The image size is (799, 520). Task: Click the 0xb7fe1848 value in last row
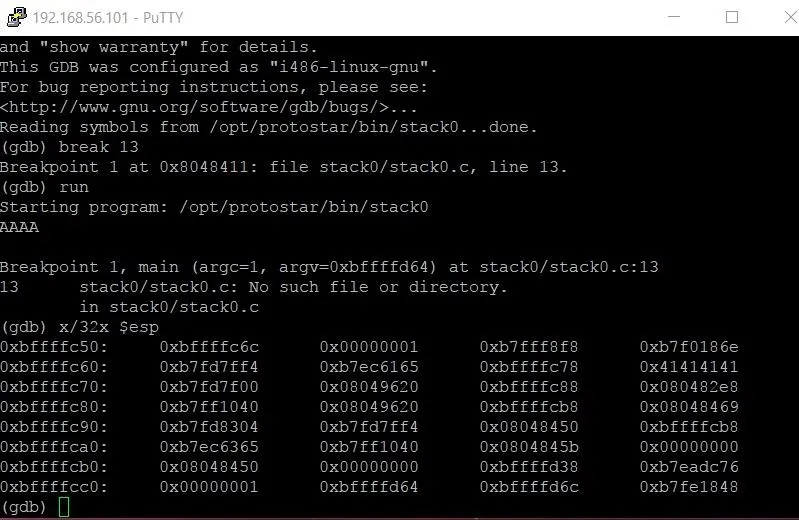click(688, 487)
